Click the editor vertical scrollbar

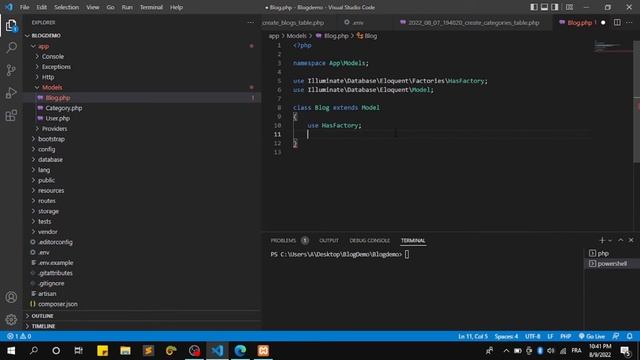(x=636, y=102)
